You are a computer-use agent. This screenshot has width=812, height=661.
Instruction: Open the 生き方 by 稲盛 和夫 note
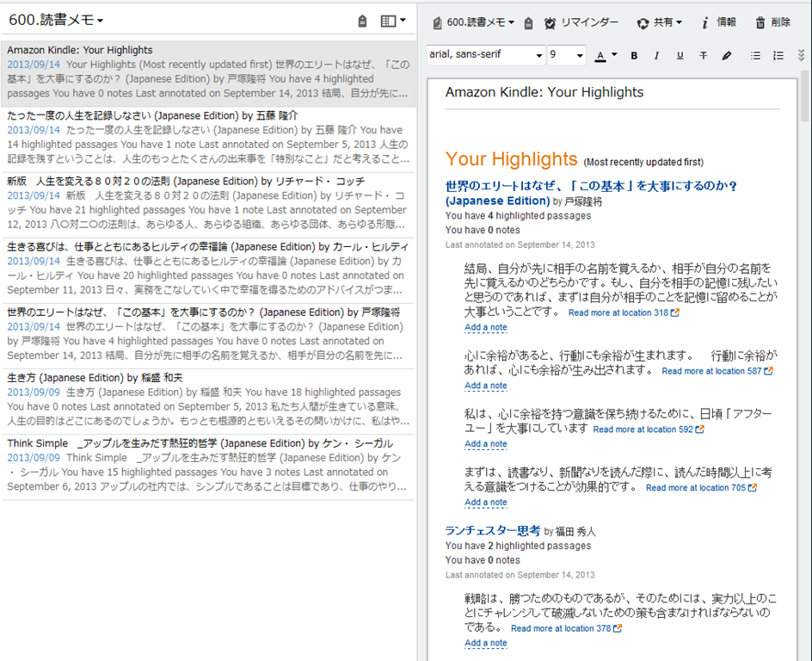[208, 401]
